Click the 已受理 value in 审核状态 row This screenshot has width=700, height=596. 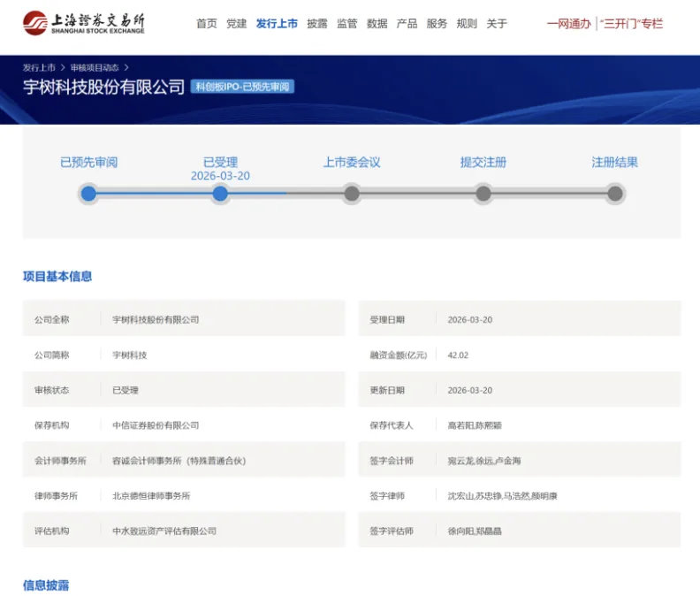point(126,390)
